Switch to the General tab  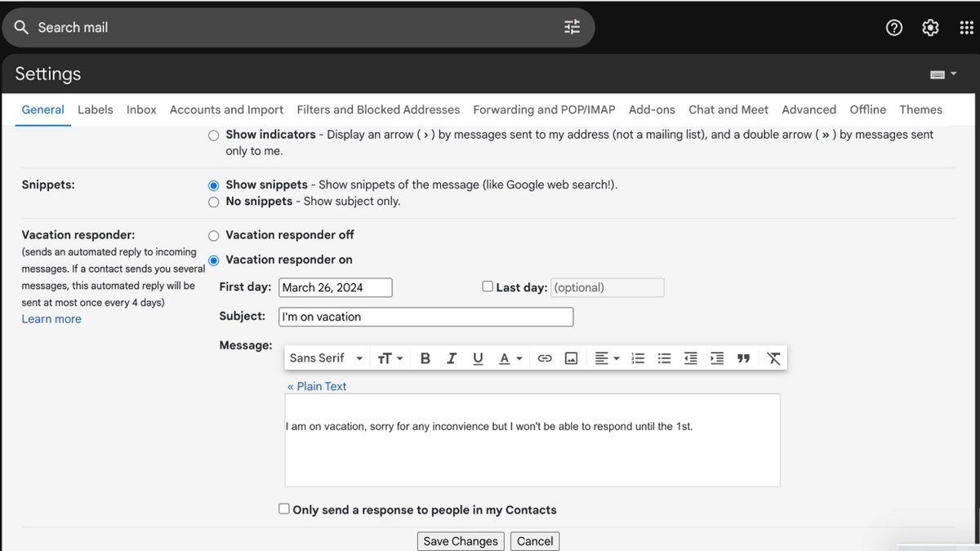[42, 109]
